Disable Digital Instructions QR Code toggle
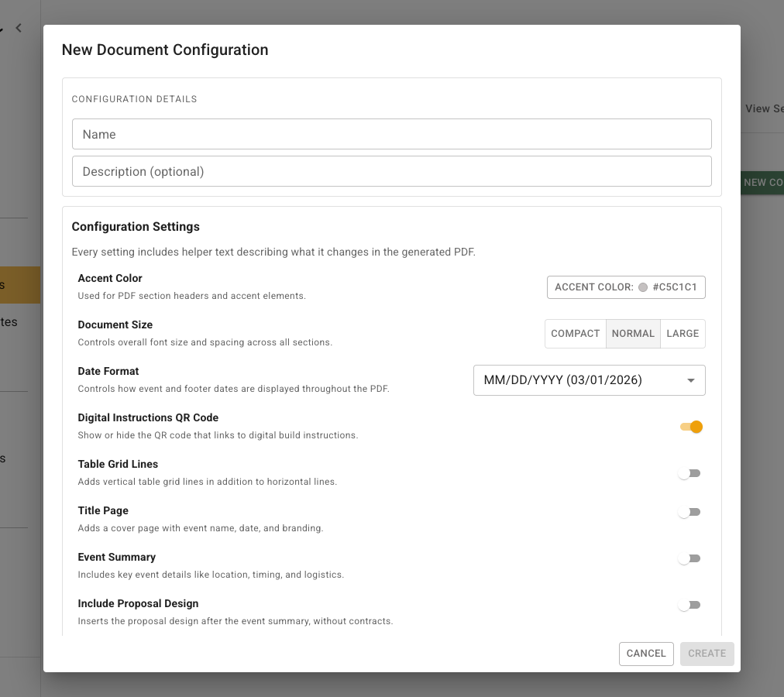Image resolution: width=784 pixels, height=697 pixels. (691, 427)
